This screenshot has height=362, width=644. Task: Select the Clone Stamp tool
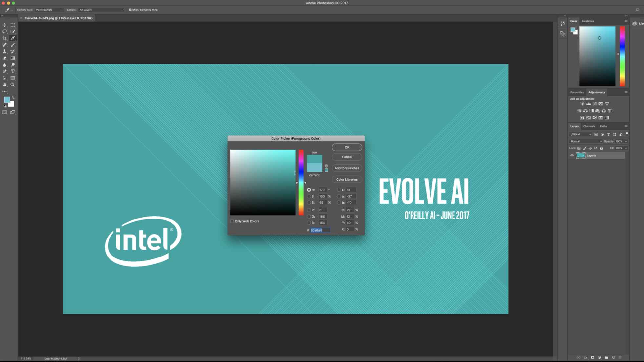point(4,51)
